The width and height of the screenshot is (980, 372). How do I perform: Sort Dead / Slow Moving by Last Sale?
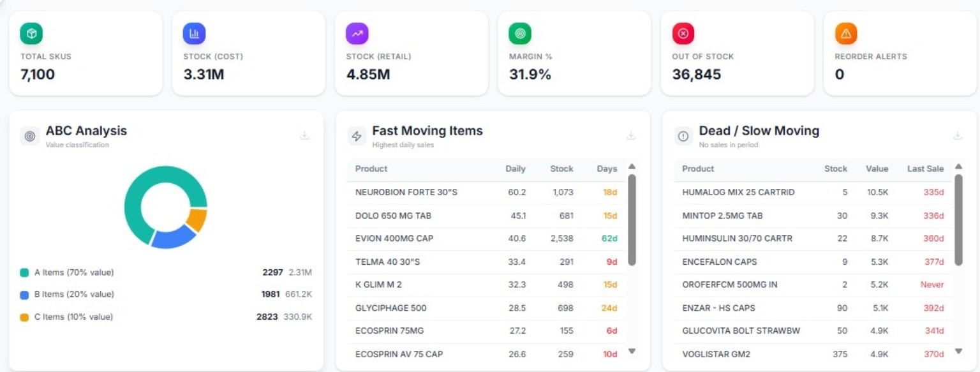coord(925,169)
